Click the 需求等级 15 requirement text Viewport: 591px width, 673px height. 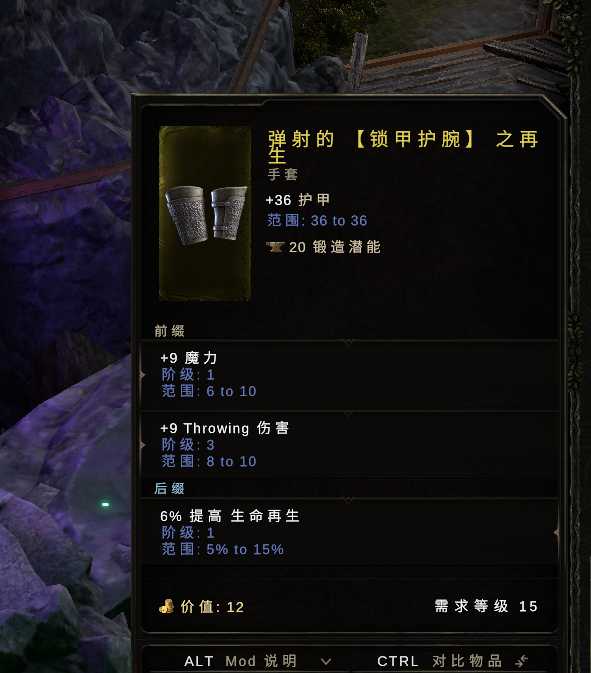tap(486, 606)
